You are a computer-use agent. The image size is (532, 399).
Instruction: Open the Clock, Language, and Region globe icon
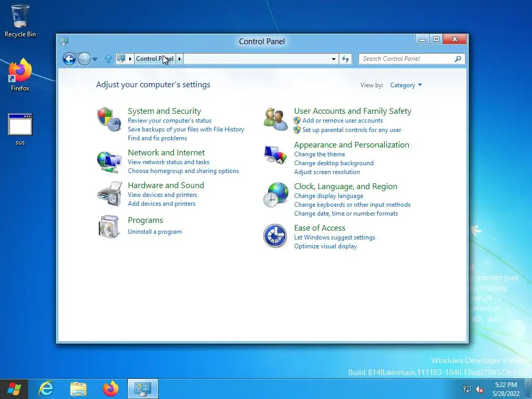click(275, 195)
